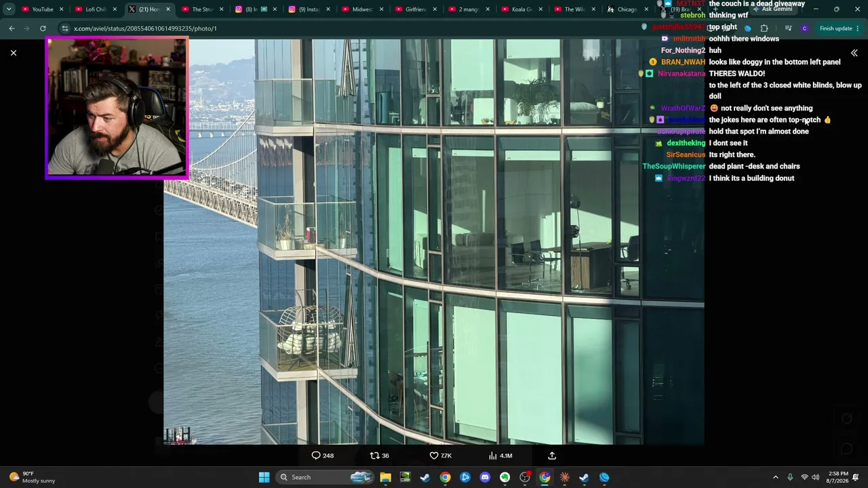This screenshot has width=868, height=488.
Task: Click the taskbar Search box
Action: pos(325,477)
